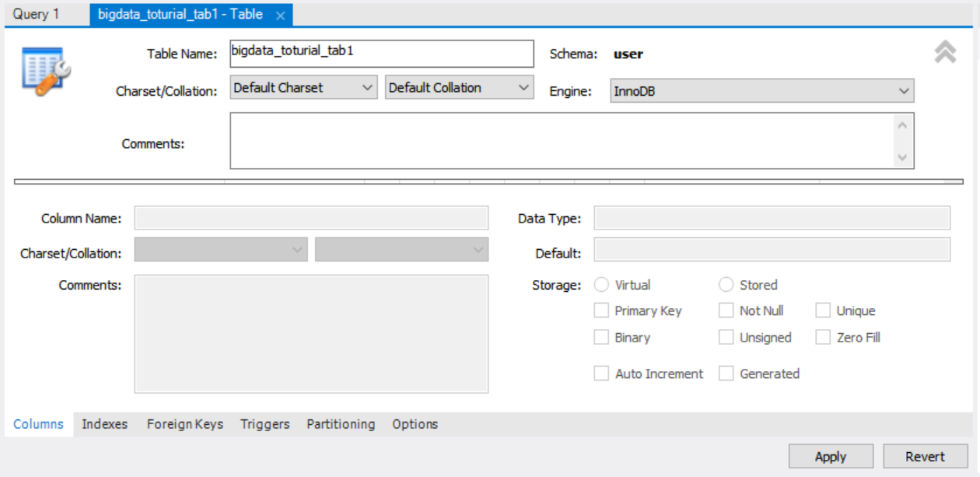Click the Apply button
Screen dimensions: 980x477
point(831,456)
